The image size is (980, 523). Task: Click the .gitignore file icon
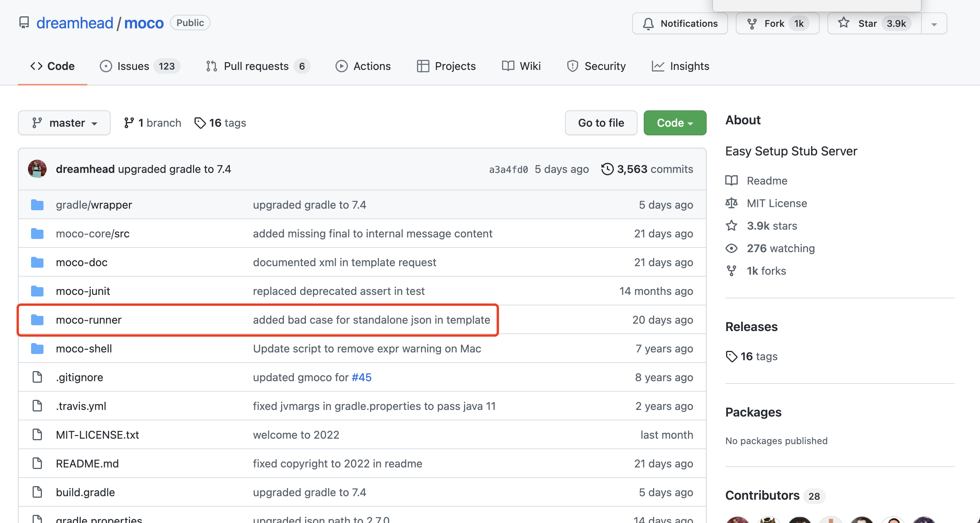37,377
